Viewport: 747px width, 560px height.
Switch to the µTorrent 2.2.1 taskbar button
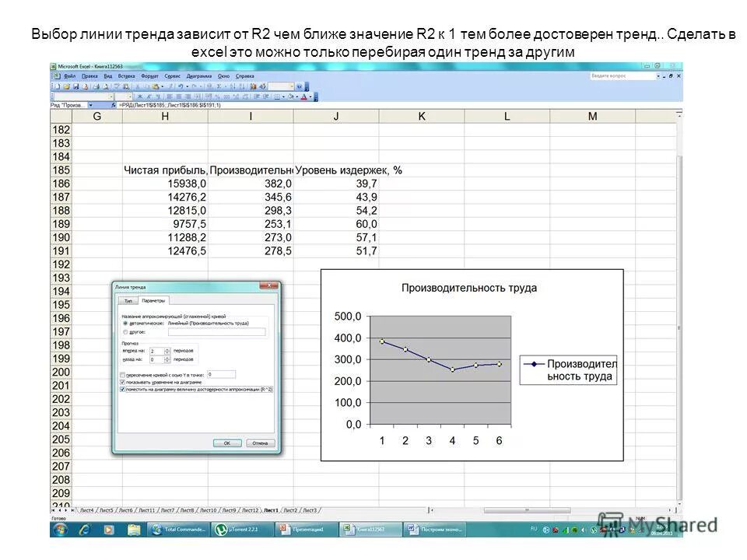tap(242, 530)
